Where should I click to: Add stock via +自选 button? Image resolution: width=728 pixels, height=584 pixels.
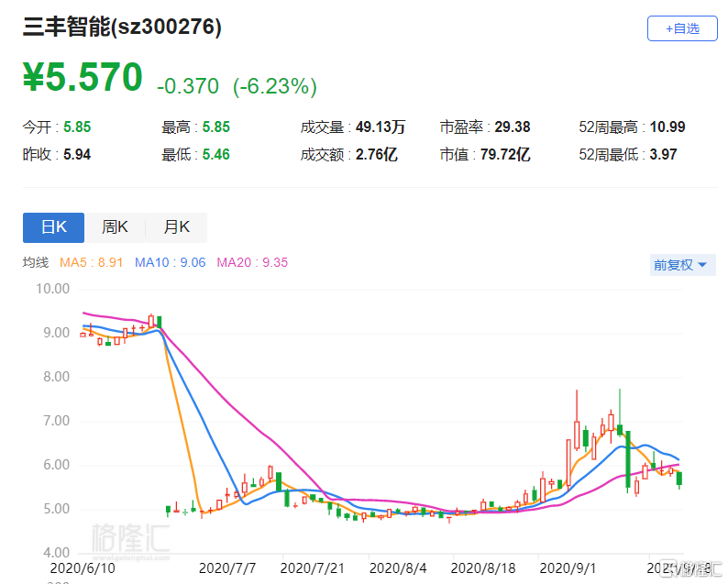coord(682,28)
